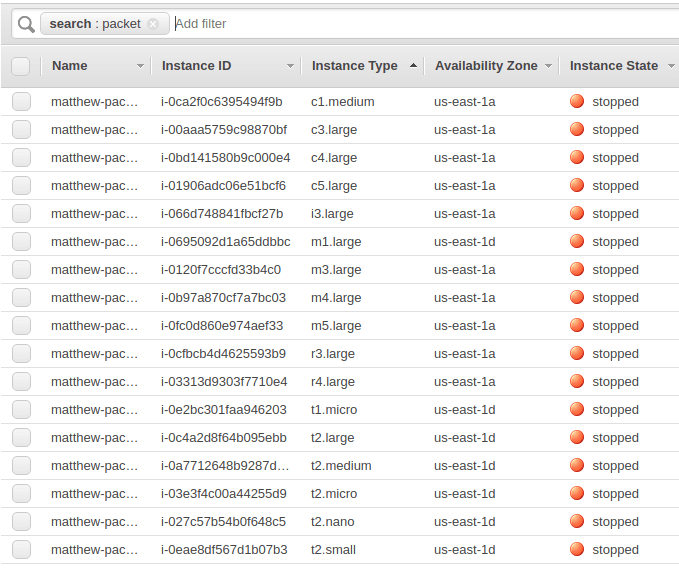Open the Availability Zone column dropdown arrow
Screen dimensions: 679x584
click(548, 66)
